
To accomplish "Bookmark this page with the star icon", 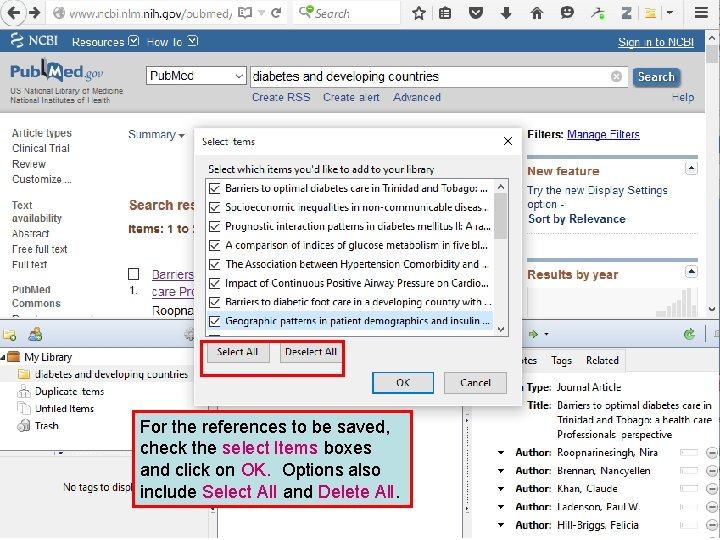I will [x=418, y=13].
